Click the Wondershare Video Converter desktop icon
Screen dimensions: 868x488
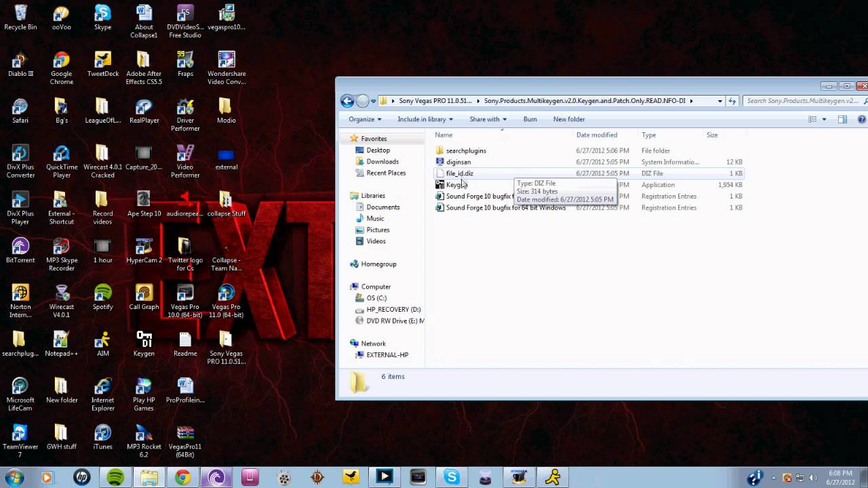tap(226, 68)
